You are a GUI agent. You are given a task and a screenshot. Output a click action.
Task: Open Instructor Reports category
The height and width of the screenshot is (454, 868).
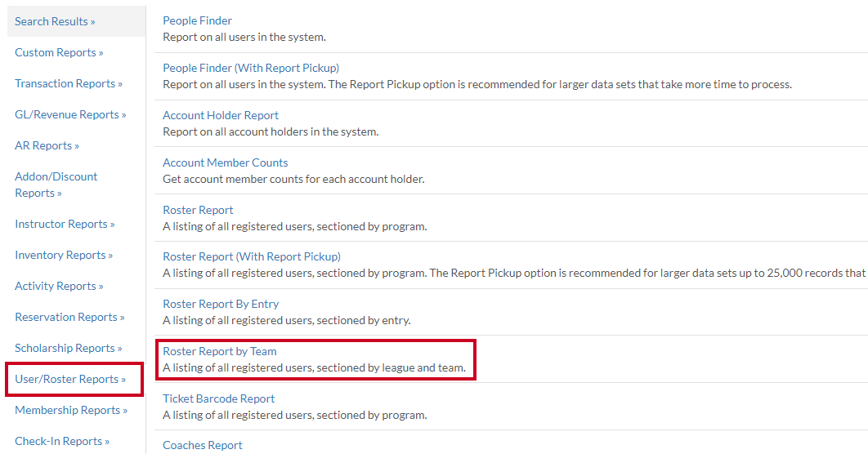tap(65, 224)
